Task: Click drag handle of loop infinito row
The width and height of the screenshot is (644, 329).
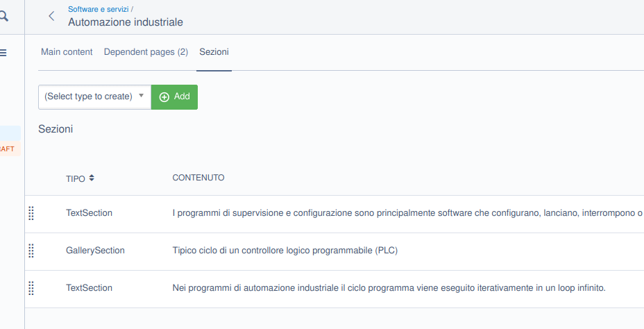Action: click(x=31, y=288)
